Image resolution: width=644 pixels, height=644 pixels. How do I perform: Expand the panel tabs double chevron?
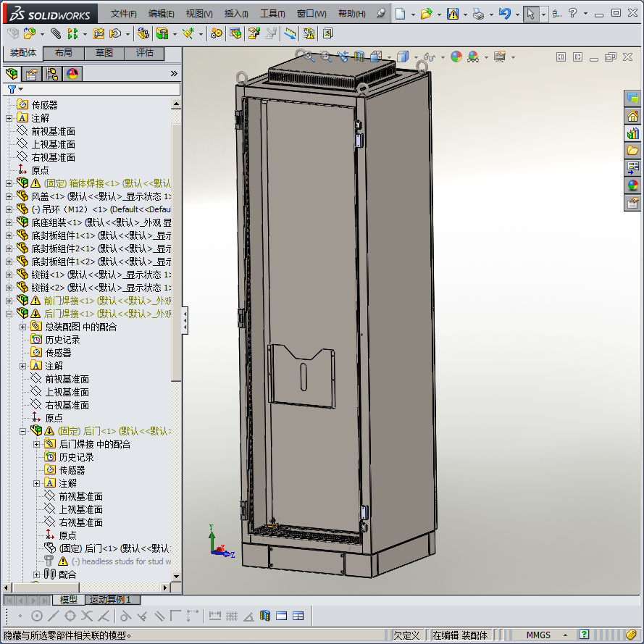(174, 73)
